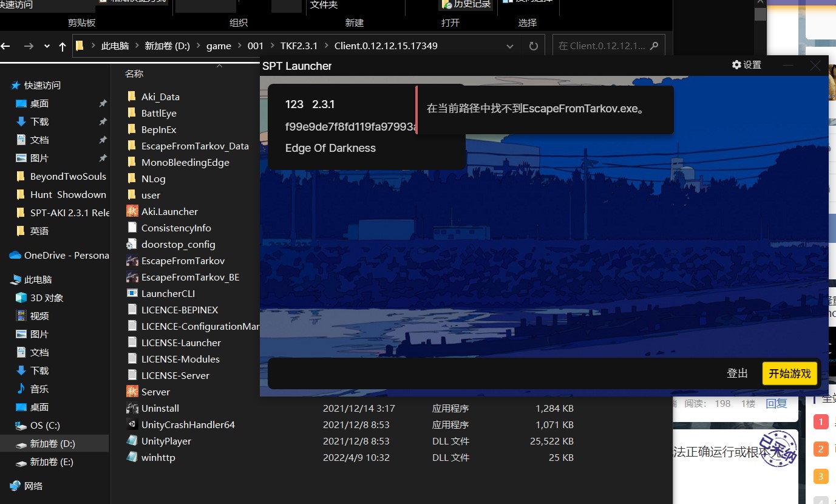The image size is (836, 504).
Task: Open Hunt Showdown quick access folder
Action: tap(68, 194)
